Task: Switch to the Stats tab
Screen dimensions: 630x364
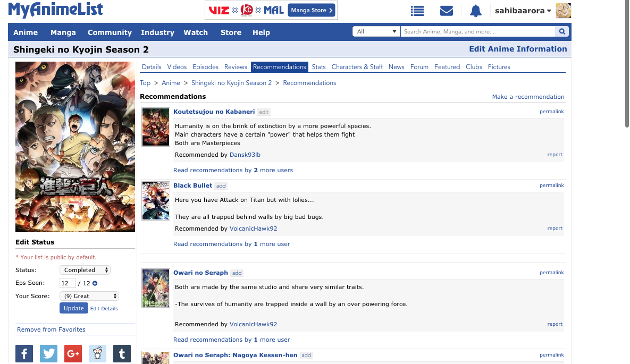Action: click(318, 67)
